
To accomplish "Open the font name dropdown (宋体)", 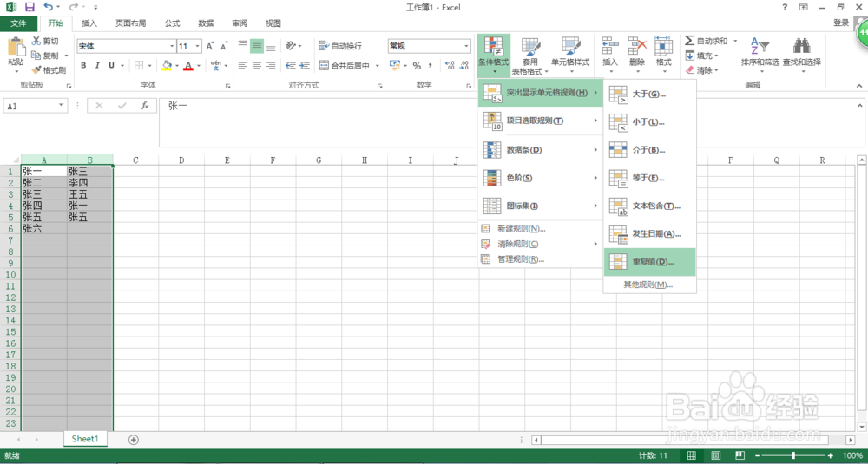I will 172,47.
